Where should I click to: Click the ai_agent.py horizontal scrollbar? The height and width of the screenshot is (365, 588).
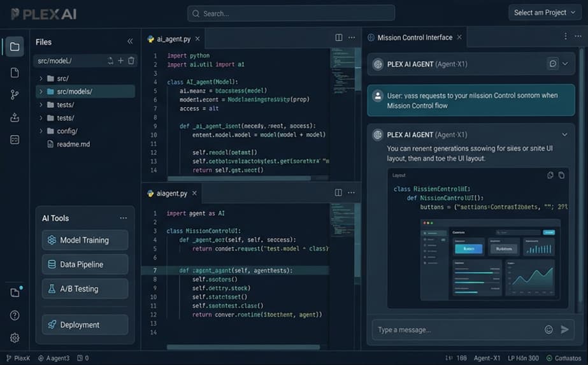239,178
